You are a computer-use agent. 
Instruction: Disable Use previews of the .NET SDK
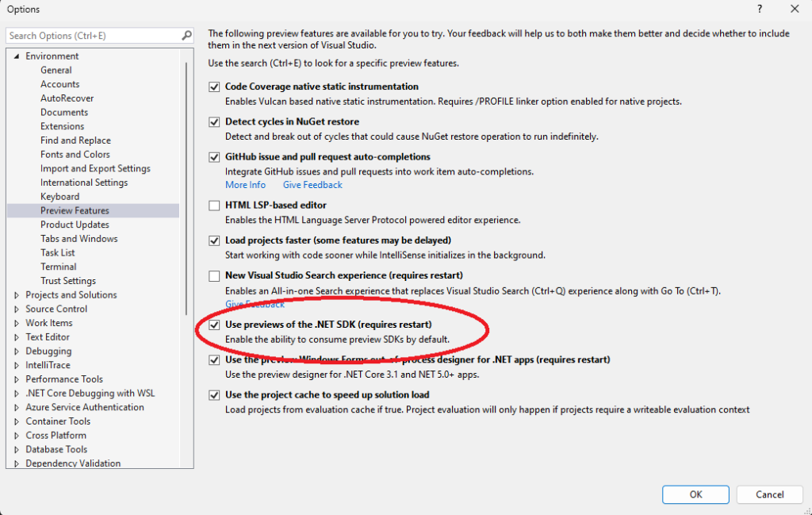coord(213,325)
